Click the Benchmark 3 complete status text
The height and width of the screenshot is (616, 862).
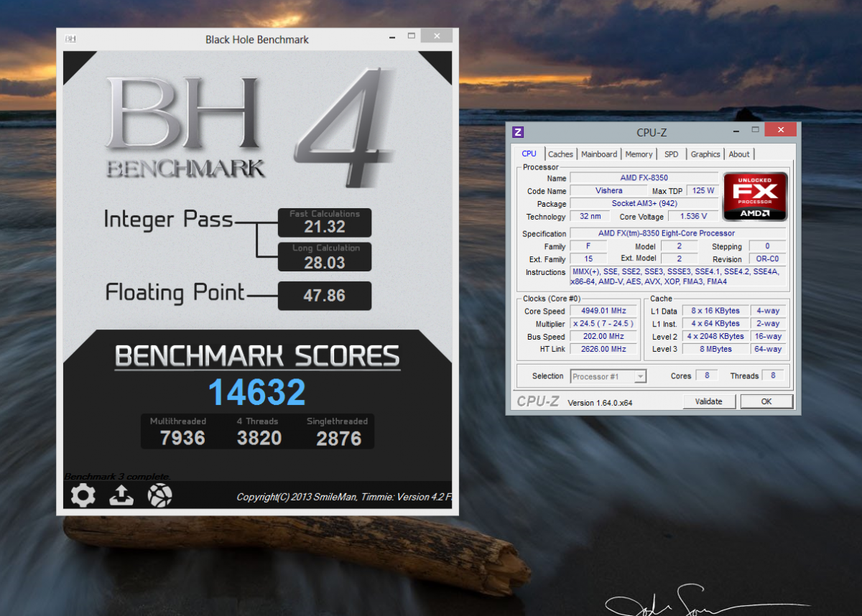pos(117,477)
